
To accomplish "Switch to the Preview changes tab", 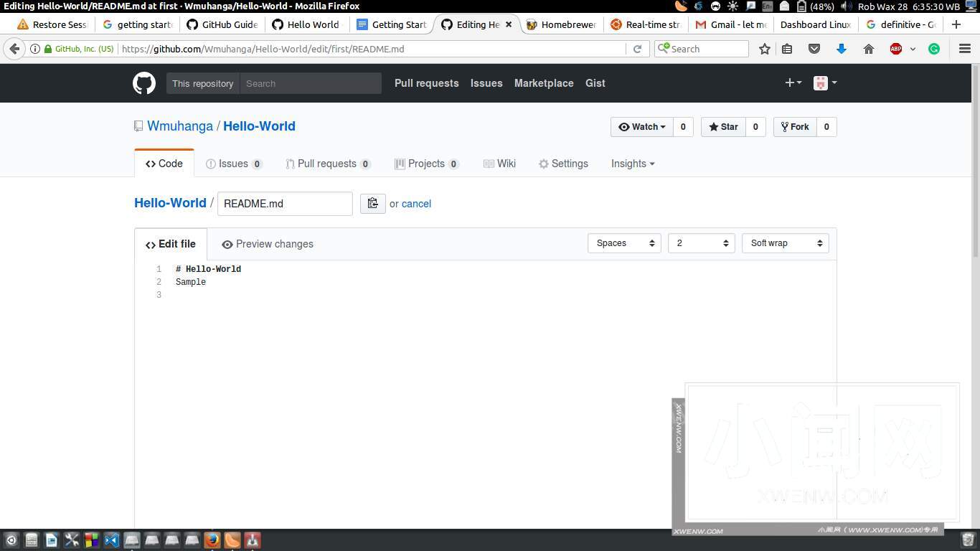I will pyautogui.click(x=268, y=244).
